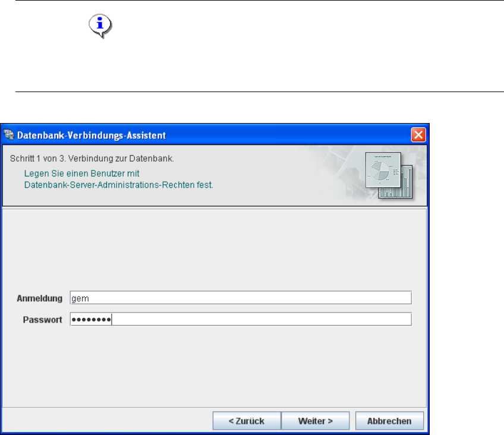Click the blue info speech bubble icon
Image resolution: width=504 pixels, height=435 pixels.
pyautogui.click(x=100, y=26)
